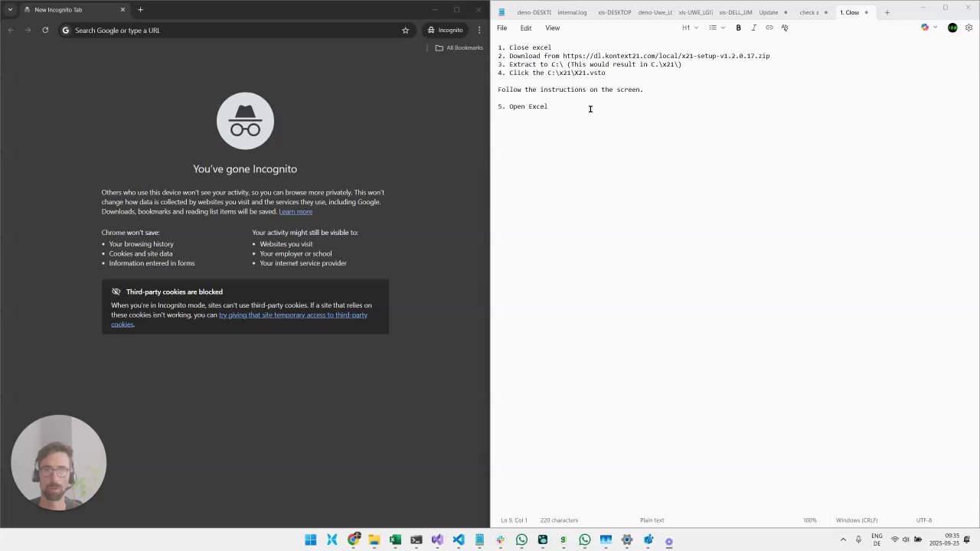The height and width of the screenshot is (551, 980).
Task: Insert a link using the link icon
Action: (x=769, y=28)
